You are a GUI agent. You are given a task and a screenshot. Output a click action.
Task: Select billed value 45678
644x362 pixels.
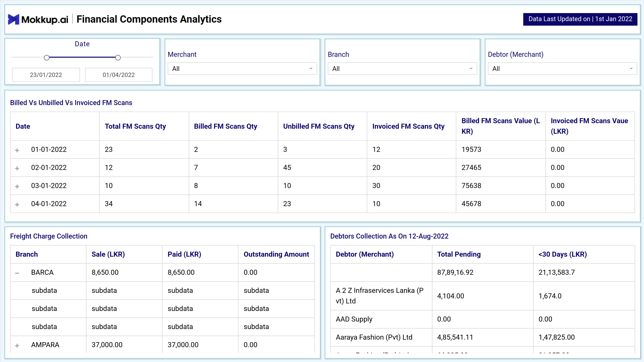(x=471, y=204)
